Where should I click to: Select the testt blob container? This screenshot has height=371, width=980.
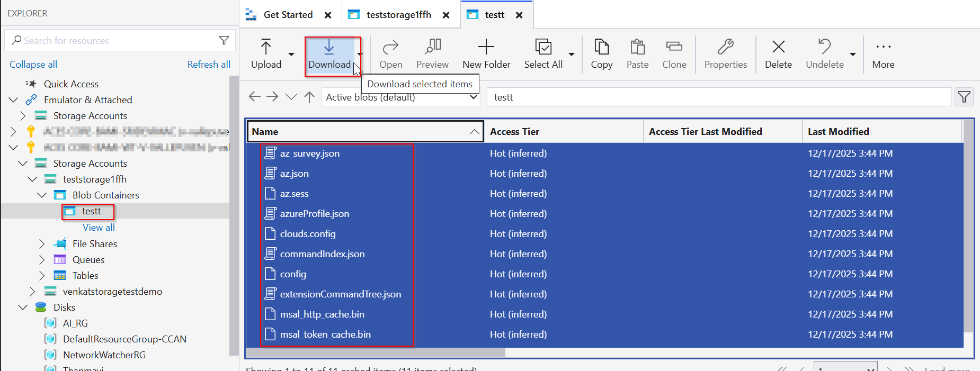click(x=91, y=211)
